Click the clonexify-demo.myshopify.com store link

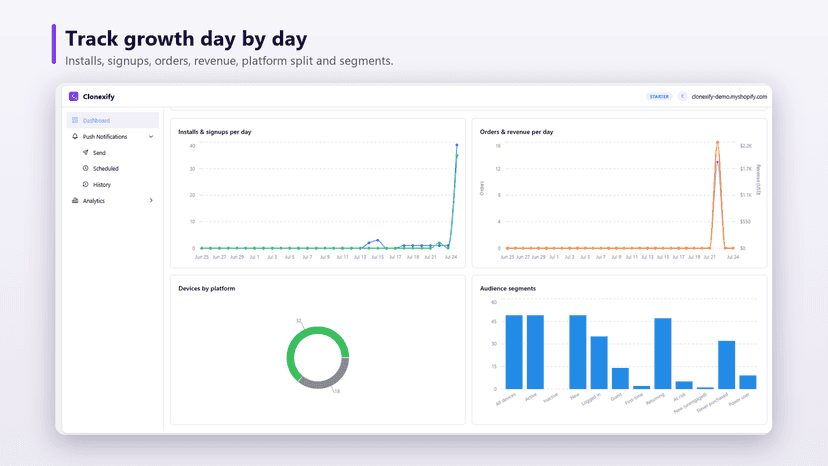729,97
